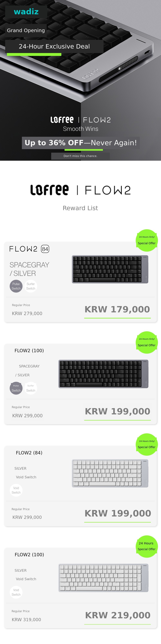Open the white FLOW2 (100) keyboard image
161x644 pixels.
tap(103, 578)
